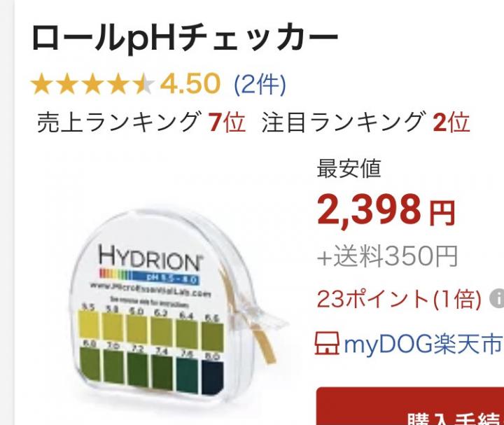This screenshot has height=425, width=504.
Task: Click the 2,398円 price
Action: click(386, 211)
